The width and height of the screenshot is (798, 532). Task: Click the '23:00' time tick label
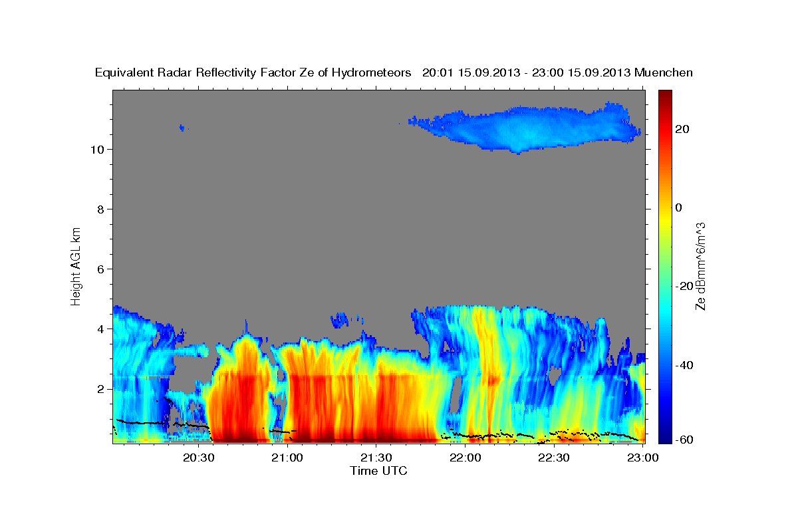click(642, 458)
